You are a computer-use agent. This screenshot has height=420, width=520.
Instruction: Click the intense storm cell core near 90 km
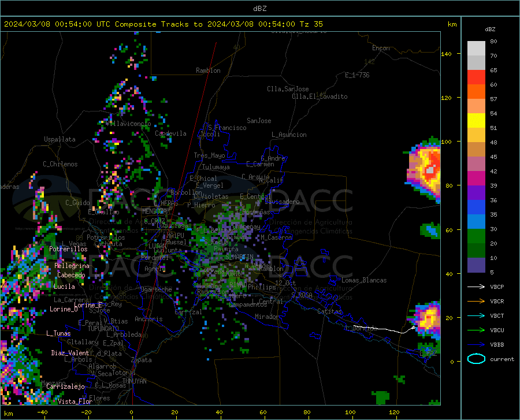tap(430, 170)
